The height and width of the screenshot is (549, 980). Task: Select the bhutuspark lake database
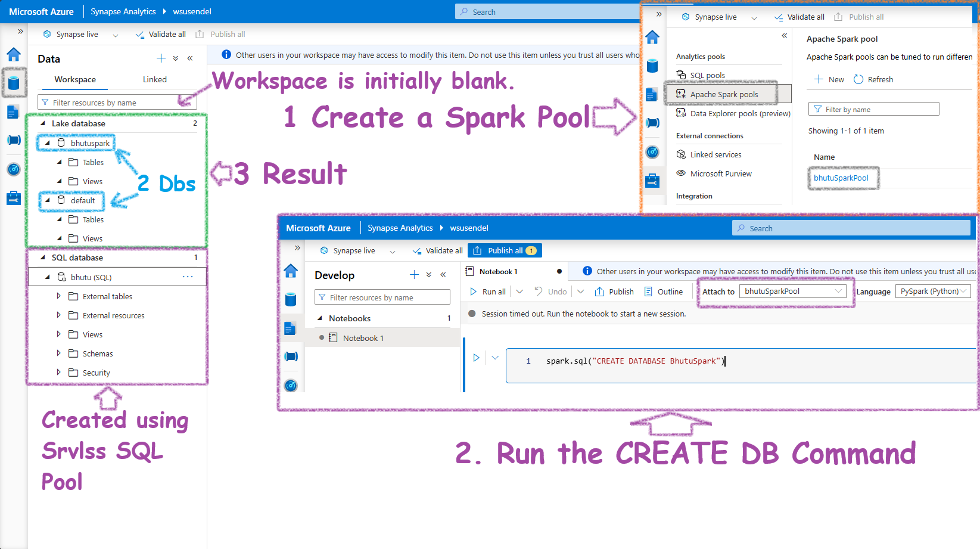point(90,143)
